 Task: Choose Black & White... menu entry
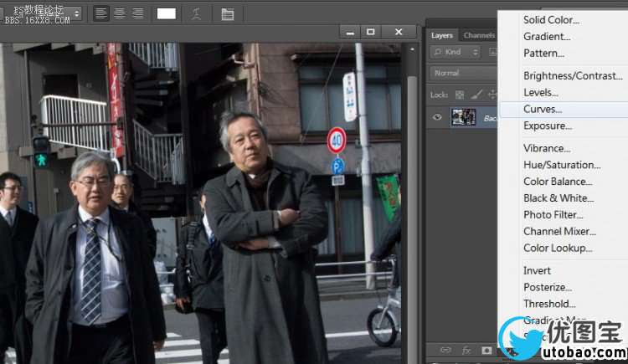(559, 198)
